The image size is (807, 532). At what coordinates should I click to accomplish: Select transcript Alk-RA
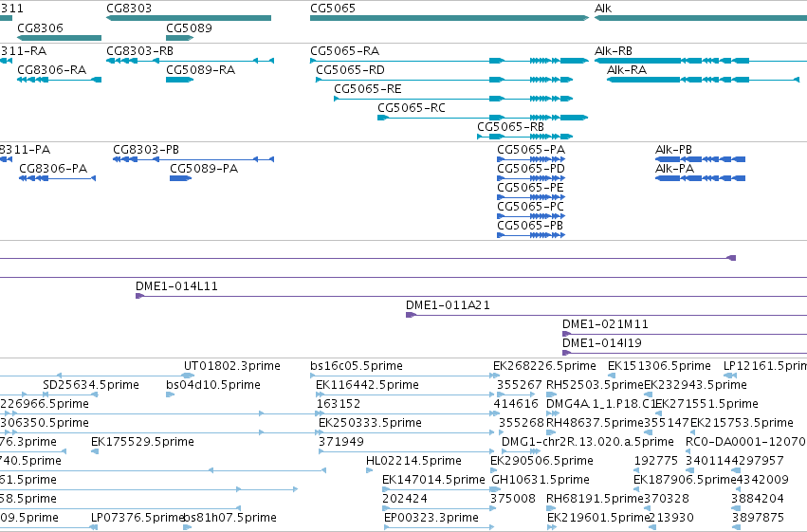tap(703, 80)
